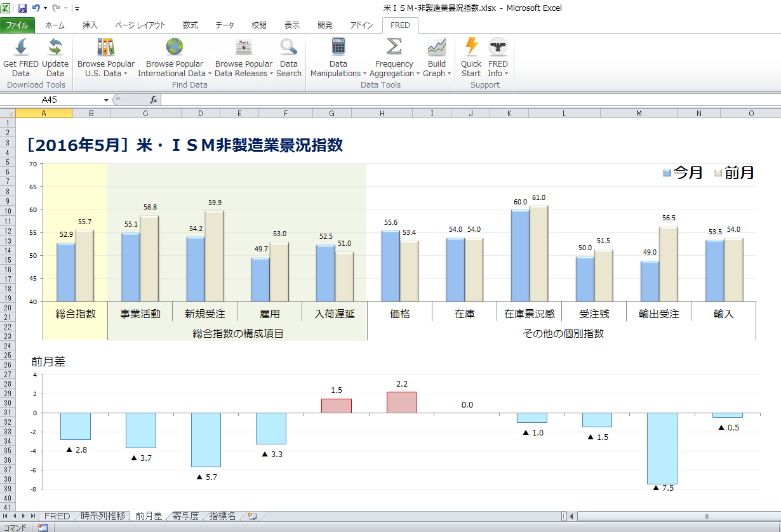Click the 輸出受注 56.5 beige bar
Viewport: 781px width, 532px height.
[x=669, y=263]
